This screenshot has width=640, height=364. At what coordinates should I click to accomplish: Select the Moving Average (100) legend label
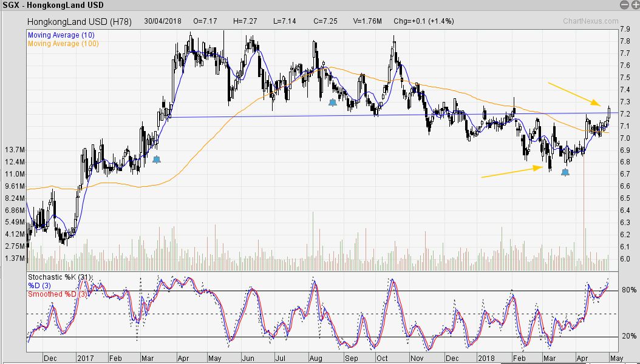pos(63,44)
